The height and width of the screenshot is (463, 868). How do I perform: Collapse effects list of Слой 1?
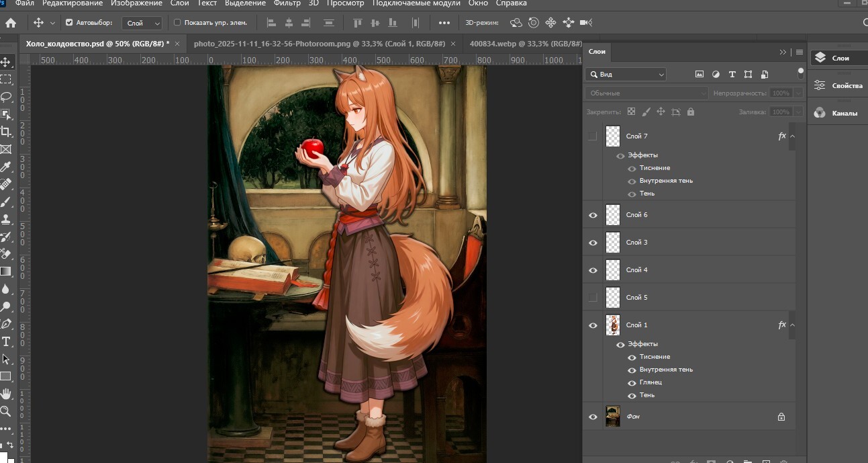click(793, 325)
